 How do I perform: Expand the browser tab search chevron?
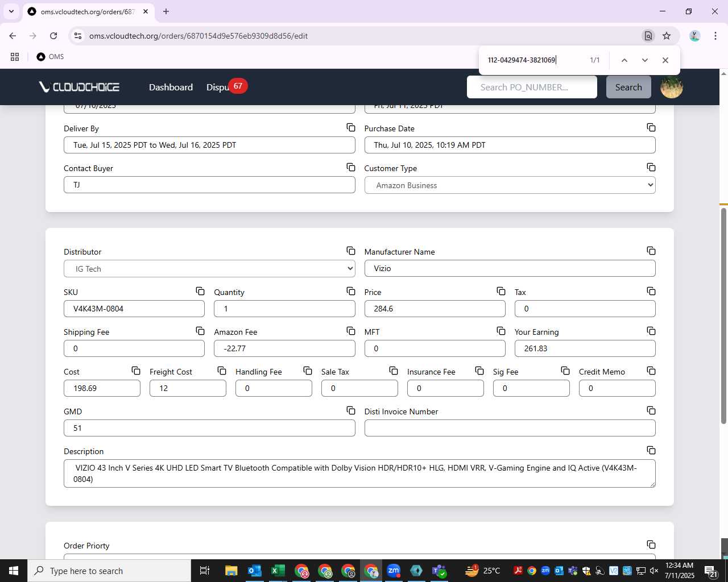[x=11, y=11]
